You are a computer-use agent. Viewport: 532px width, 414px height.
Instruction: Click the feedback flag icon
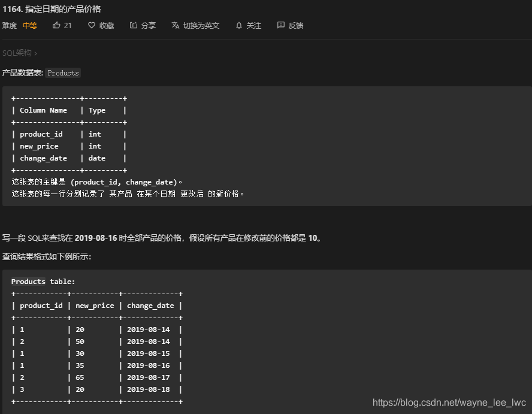(280, 25)
